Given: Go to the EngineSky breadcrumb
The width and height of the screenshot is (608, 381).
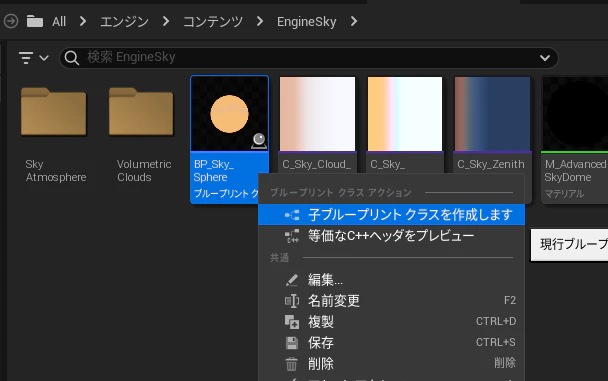Looking at the screenshot, I should (x=306, y=22).
